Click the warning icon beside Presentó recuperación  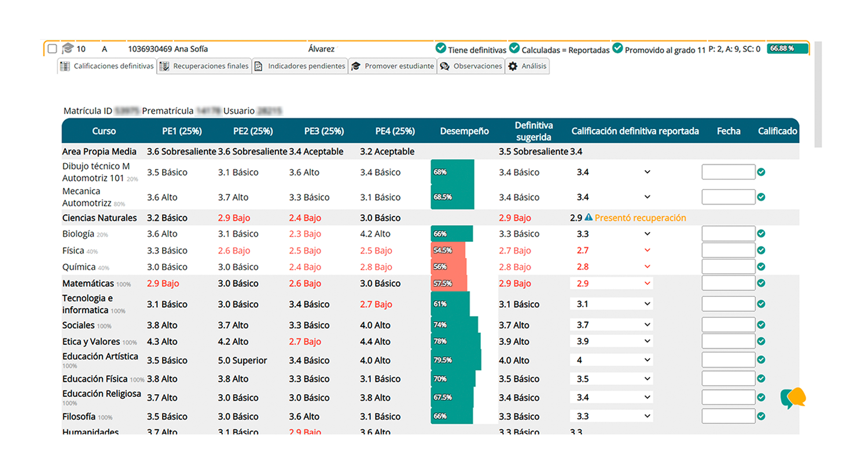pos(589,218)
